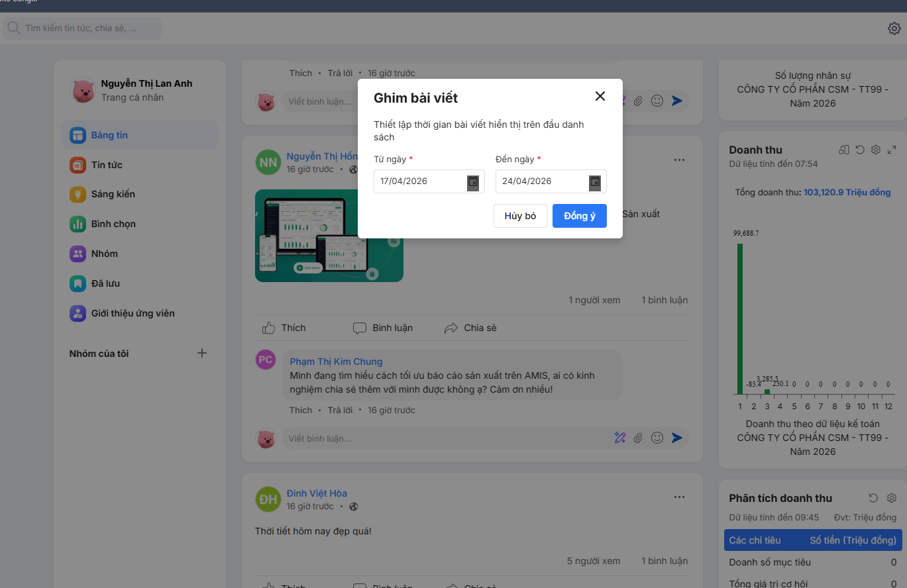Click the tall green month 1 revenue bar
This screenshot has width=907, height=588.
point(740,318)
